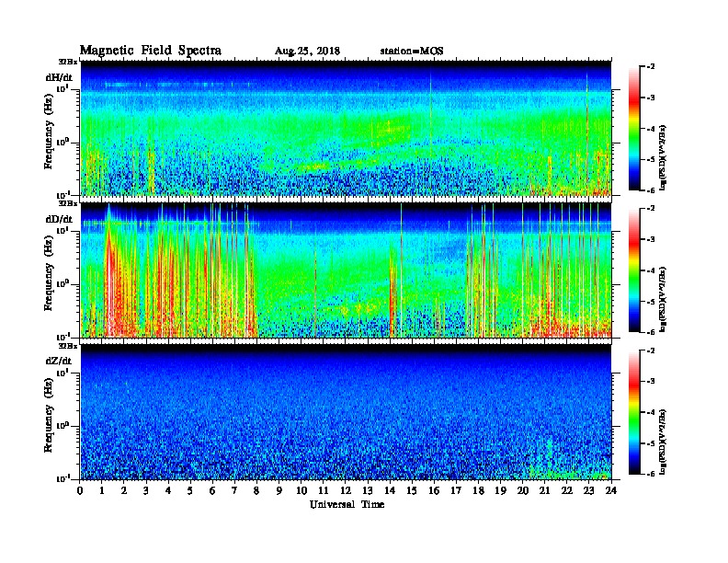
Task: Click hour tick '4' on the time axis
Action: 168,490
